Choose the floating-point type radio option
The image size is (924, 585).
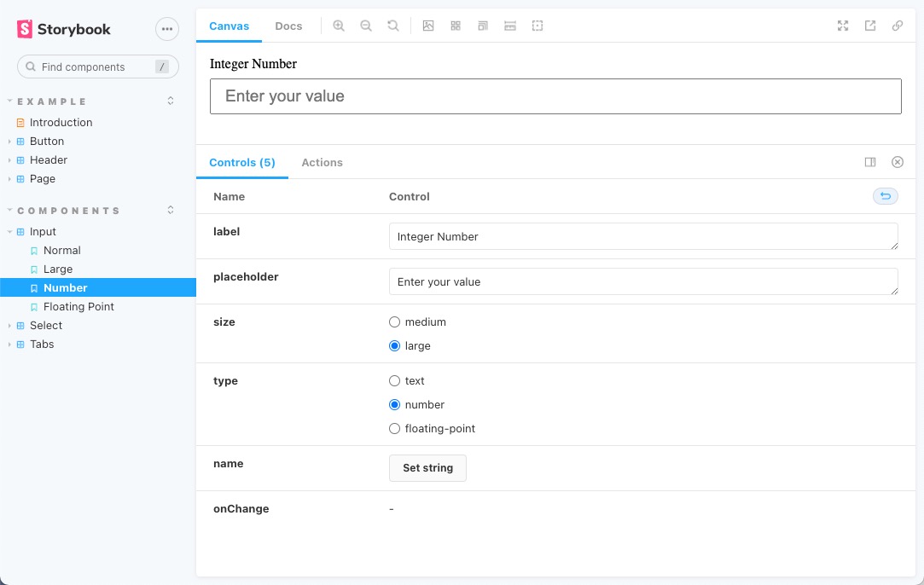394,429
